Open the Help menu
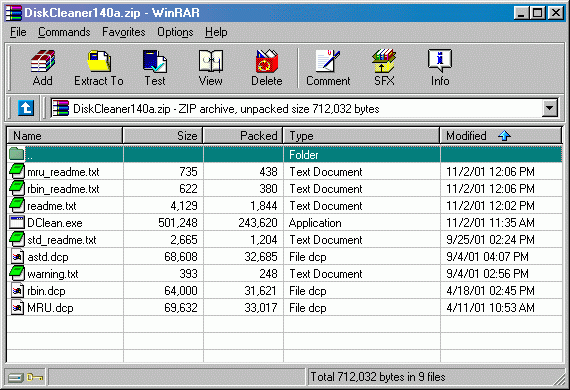570x390 pixels. pyautogui.click(x=216, y=32)
